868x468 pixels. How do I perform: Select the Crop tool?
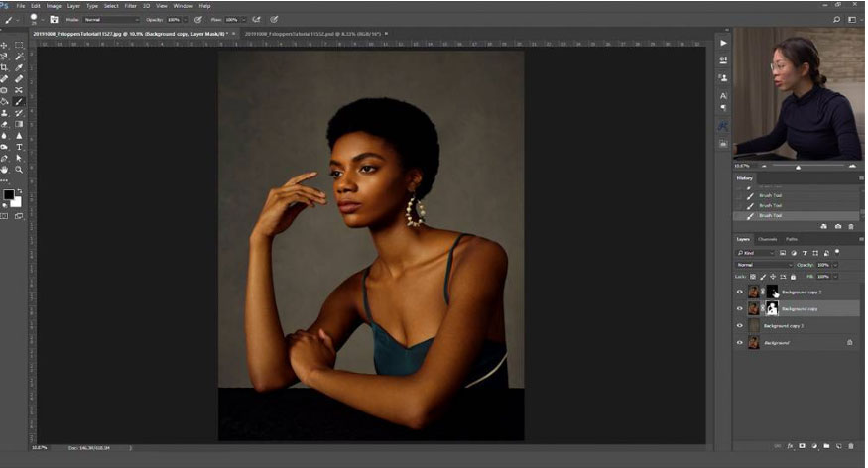click(5, 67)
